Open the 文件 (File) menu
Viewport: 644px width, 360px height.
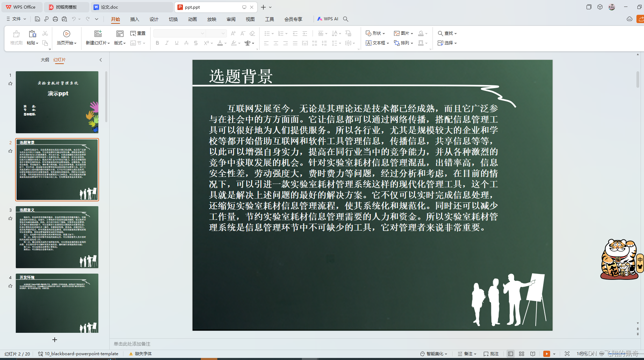[x=16, y=19]
